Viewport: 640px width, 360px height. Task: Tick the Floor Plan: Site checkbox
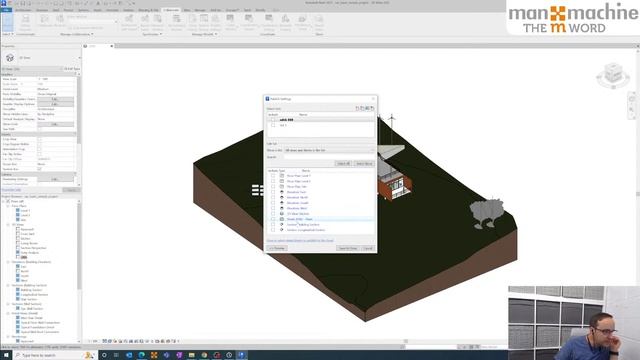[273, 187]
